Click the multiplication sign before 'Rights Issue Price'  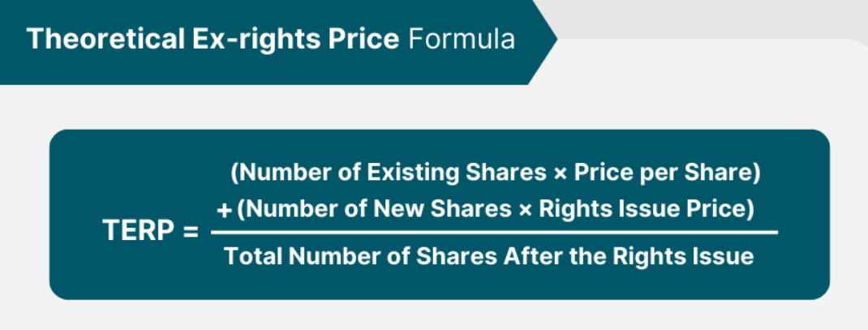point(526,210)
